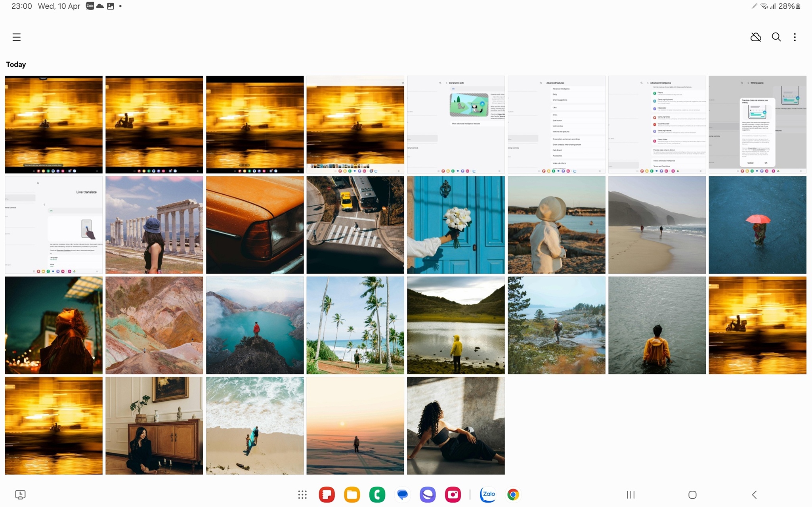Launch Chrome from the taskbar
The height and width of the screenshot is (507, 812).
click(x=513, y=494)
